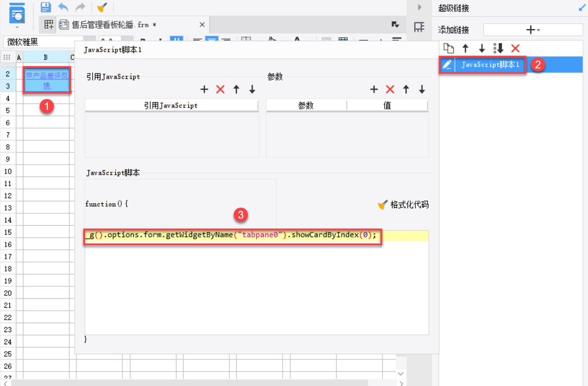The height and width of the screenshot is (386, 588).
Task: Select row 25 by its row header
Action: coord(8,354)
